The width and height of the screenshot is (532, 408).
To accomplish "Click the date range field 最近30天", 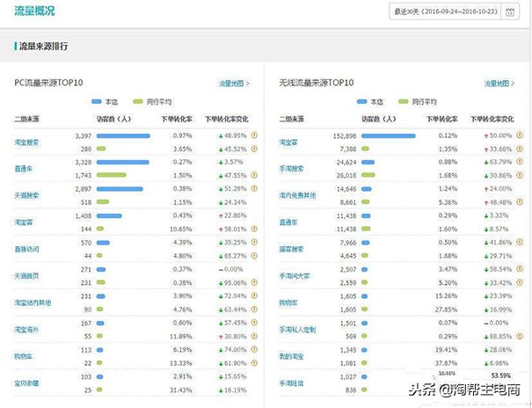I will [x=445, y=11].
